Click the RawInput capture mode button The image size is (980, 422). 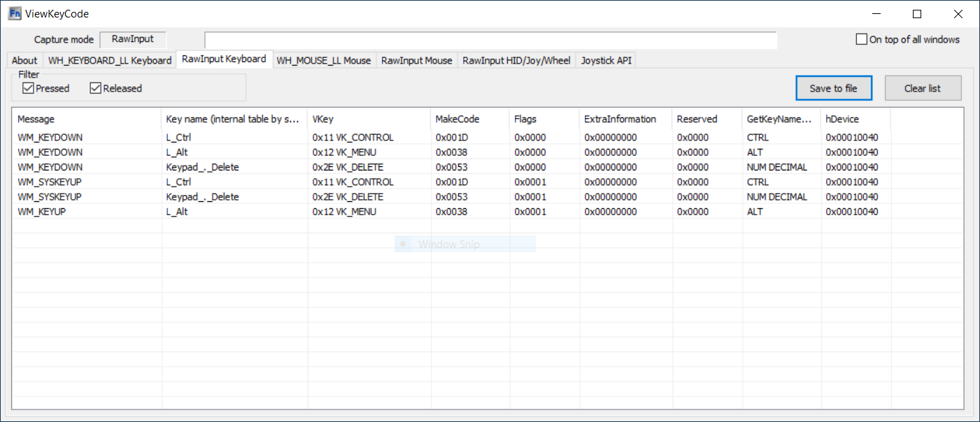(133, 40)
